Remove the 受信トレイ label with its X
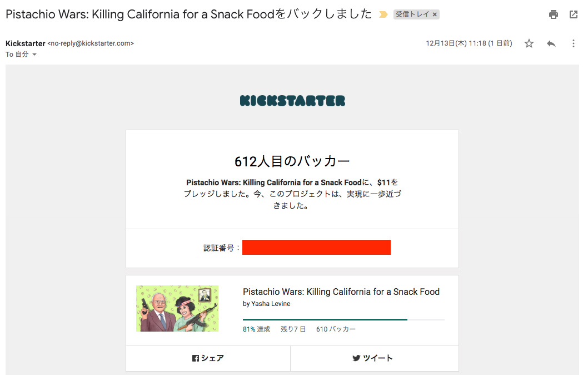 (435, 15)
